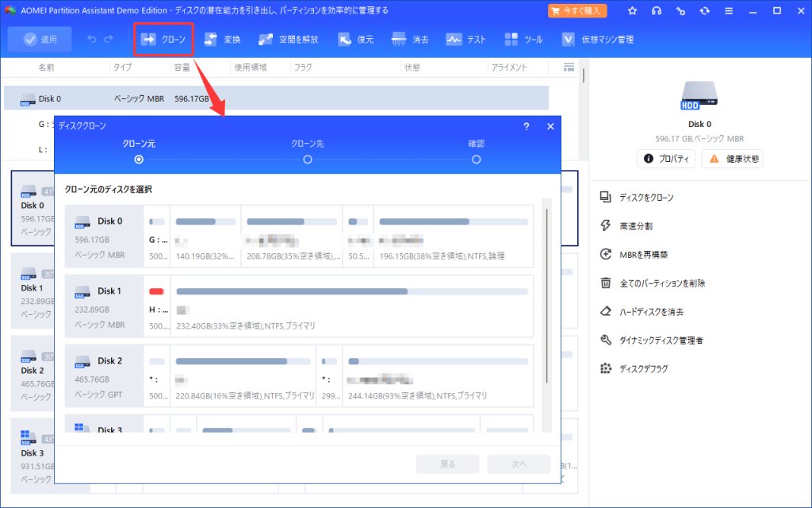This screenshot has height=508, width=812.
Task: Open 仮想マシン管理 in the toolbar
Action: tap(598, 40)
